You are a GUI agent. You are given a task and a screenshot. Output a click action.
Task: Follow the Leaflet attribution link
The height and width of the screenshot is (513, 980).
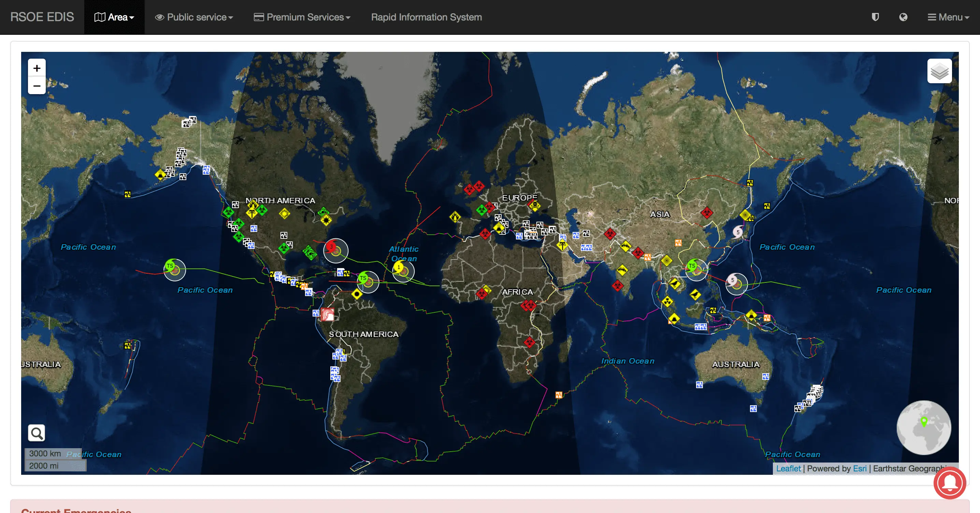tap(788, 469)
